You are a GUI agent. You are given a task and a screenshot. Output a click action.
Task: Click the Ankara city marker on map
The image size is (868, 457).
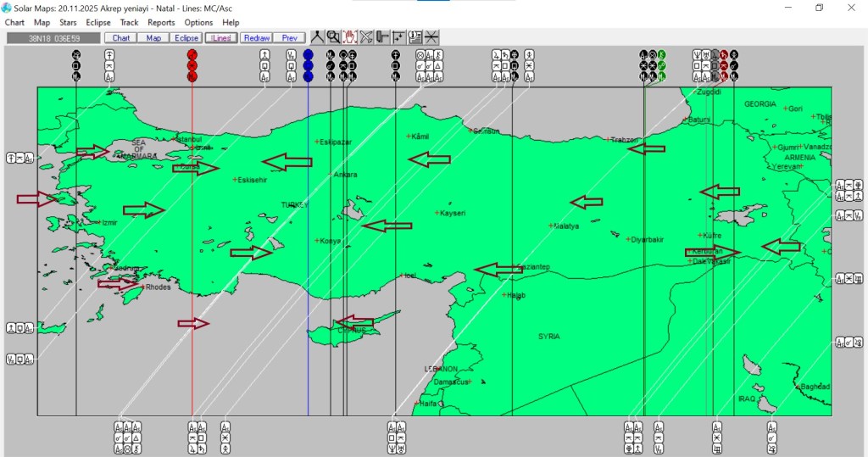(331, 175)
